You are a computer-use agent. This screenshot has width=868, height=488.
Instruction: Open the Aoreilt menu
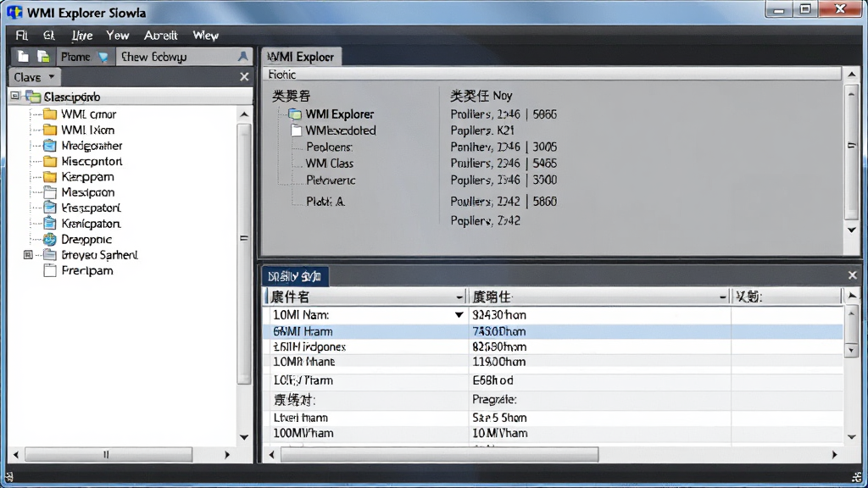click(160, 36)
